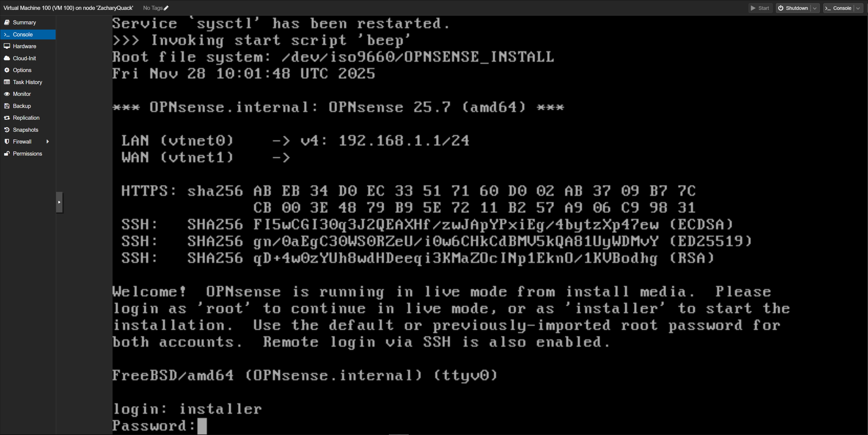Screen dimensions: 868x435
Task: Click the Monitor eye icon
Action: pyautogui.click(x=7, y=94)
